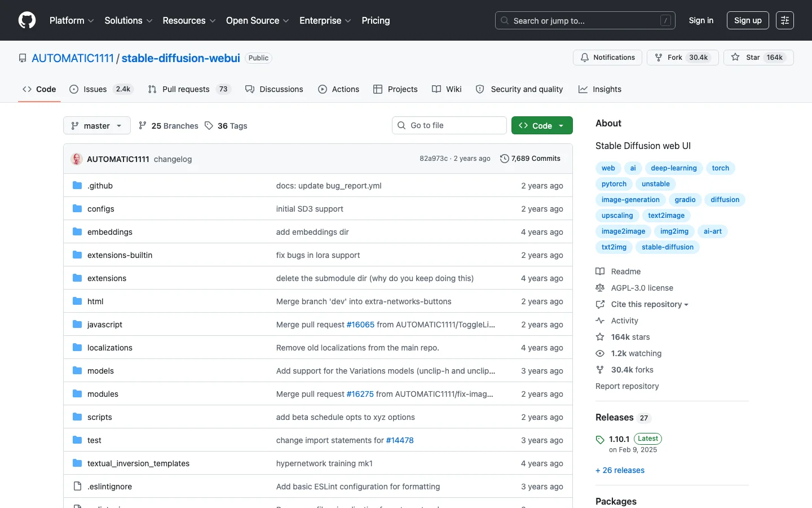812x508 pixels.
Task: Open the Notifications bell button
Action: pyautogui.click(x=607, y=58)
